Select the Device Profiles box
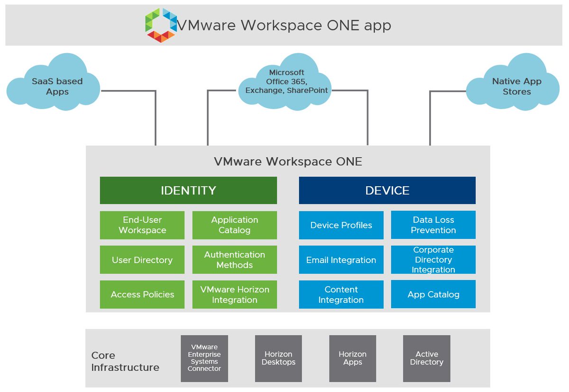 341,225
